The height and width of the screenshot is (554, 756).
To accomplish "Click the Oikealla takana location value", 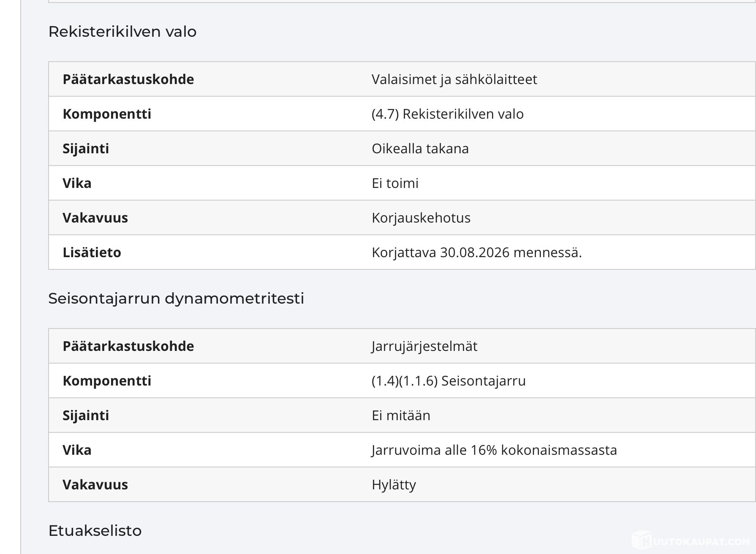I will (x=420, y=149).
